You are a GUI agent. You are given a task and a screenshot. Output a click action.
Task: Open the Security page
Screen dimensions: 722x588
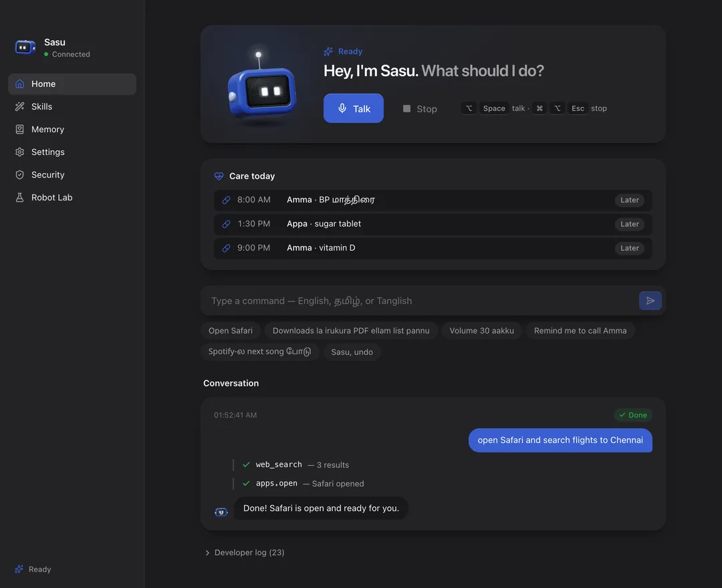pyautogui.click(x=72, y=175)
